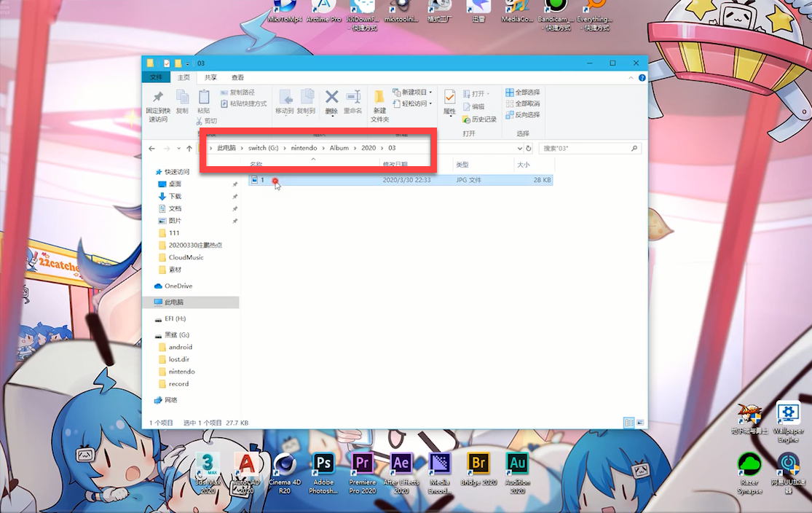Click History (历史记录) in the ribbon
This screenshot has height=513, width=812.
(x=479, y=120)
